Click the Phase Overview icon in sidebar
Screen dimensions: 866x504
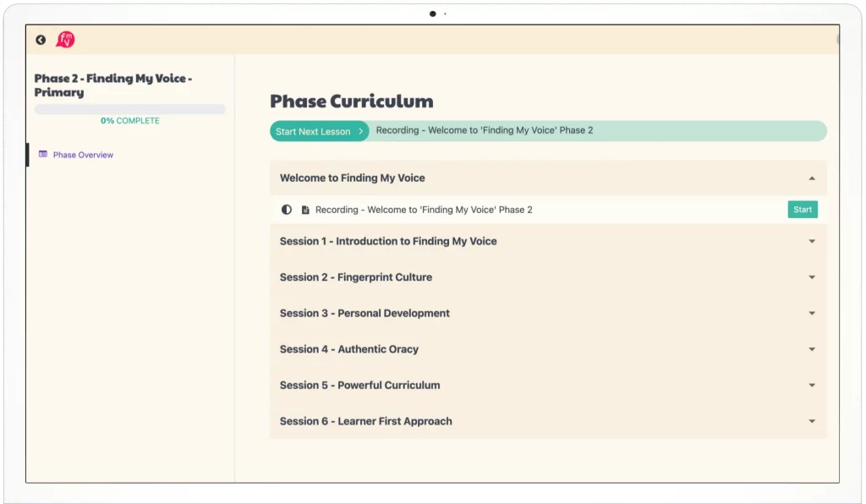click(43, 155)
